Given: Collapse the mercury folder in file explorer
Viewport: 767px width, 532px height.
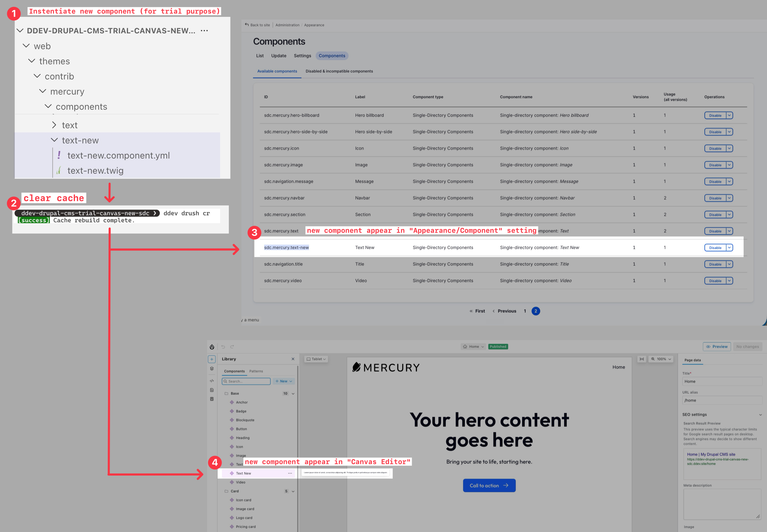Looking at the screenshot, I should [43, 91].
